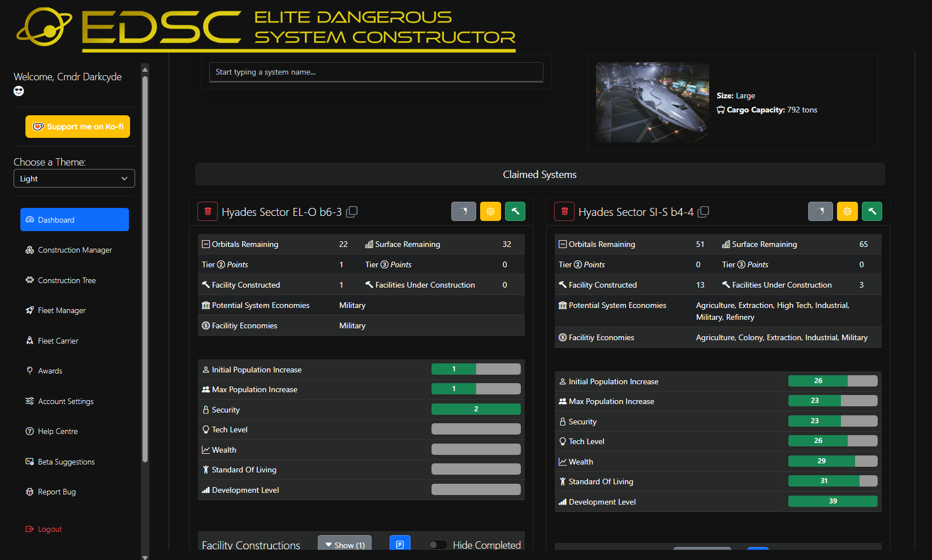
Task: Open Fleet Manager from the sidebar
Action: 75,310
